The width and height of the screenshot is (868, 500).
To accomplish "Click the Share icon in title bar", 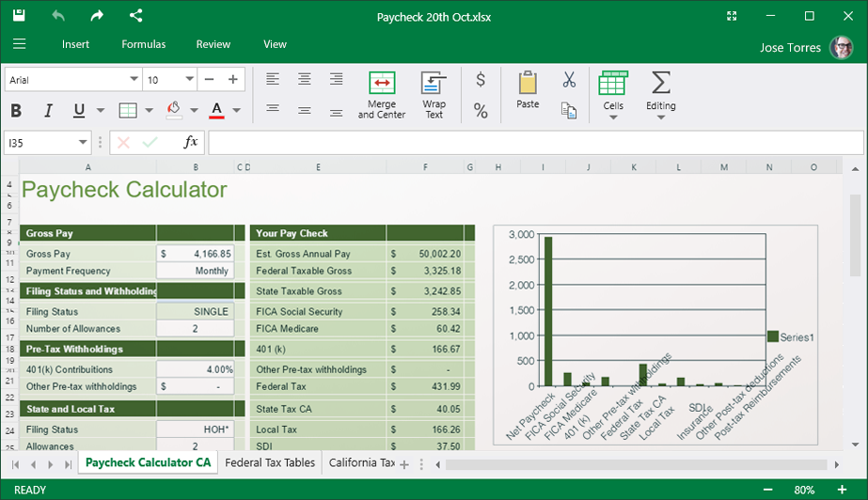I will tap(136, 16).
